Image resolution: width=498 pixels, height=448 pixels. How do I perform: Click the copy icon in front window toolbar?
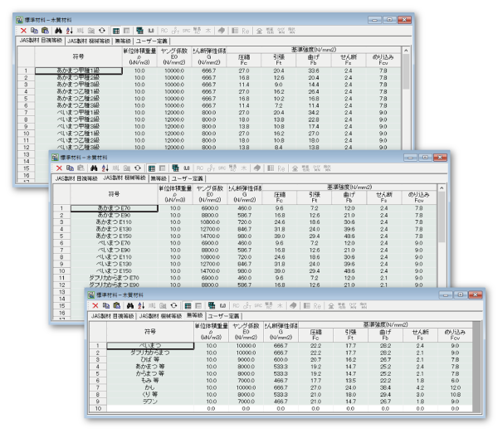click(x=106, y=305)
